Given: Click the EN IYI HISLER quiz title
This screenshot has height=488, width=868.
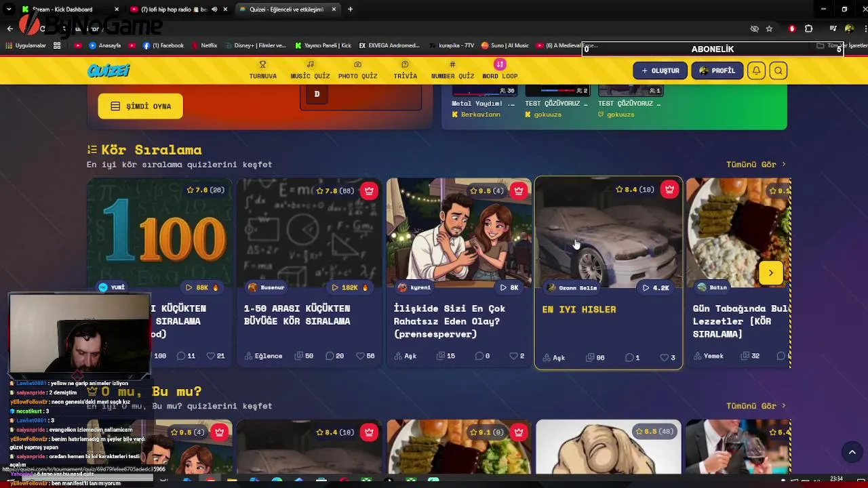Looking at the screenshot, I should click(579, 309).
